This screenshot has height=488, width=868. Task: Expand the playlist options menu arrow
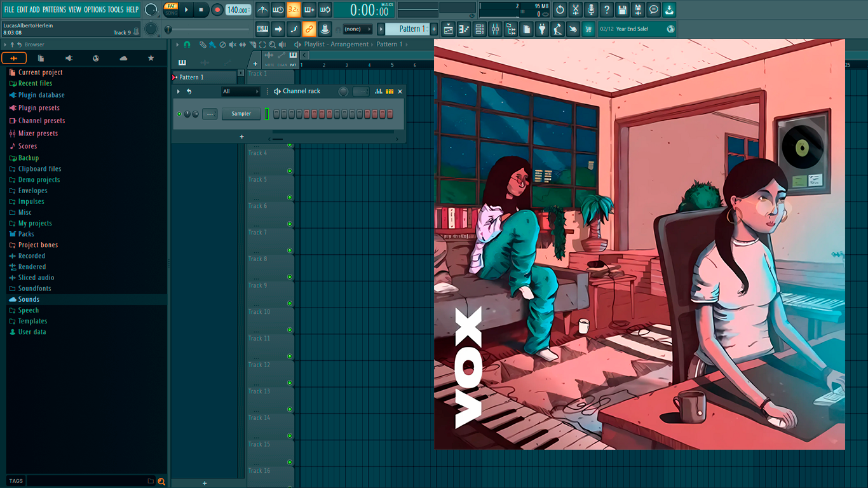pos(177,44)
